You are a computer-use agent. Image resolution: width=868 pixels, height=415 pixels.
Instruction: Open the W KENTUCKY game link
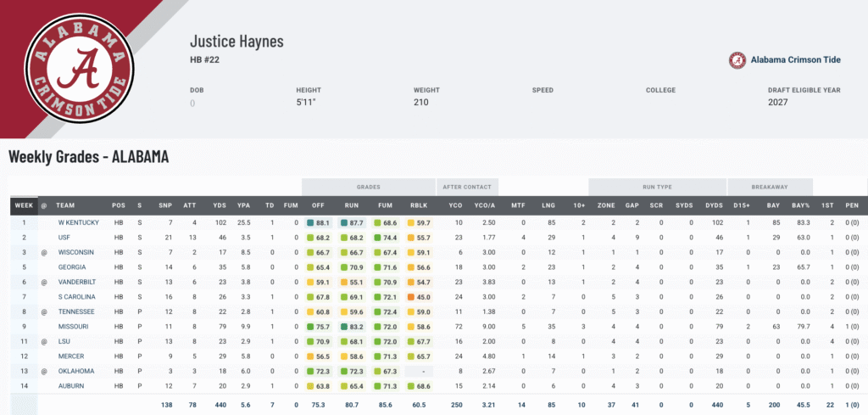coord(79,222)
